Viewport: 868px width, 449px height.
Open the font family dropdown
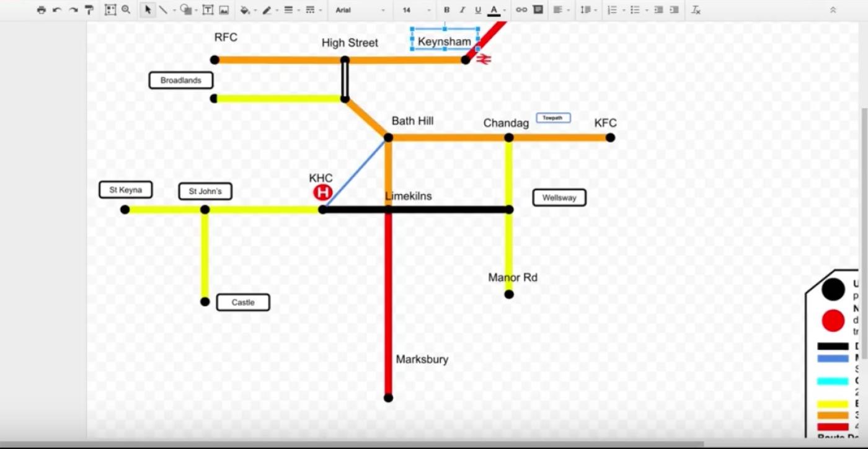coord(360,10)
